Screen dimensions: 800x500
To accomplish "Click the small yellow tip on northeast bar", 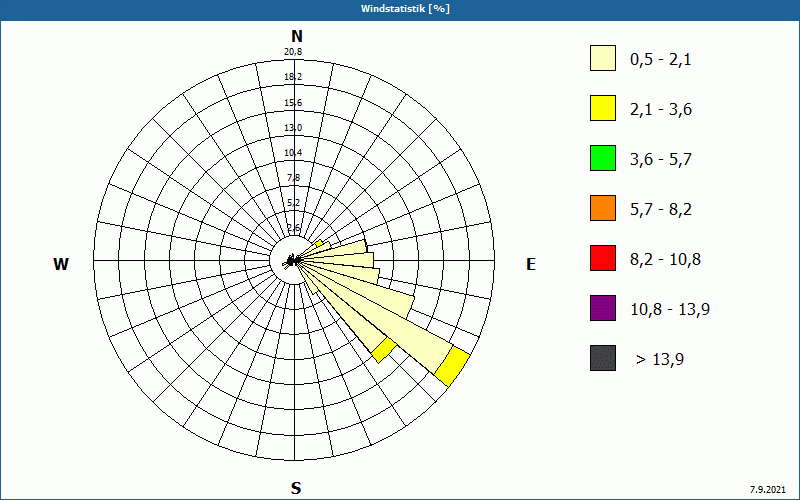I will click(x=320, y=243).
